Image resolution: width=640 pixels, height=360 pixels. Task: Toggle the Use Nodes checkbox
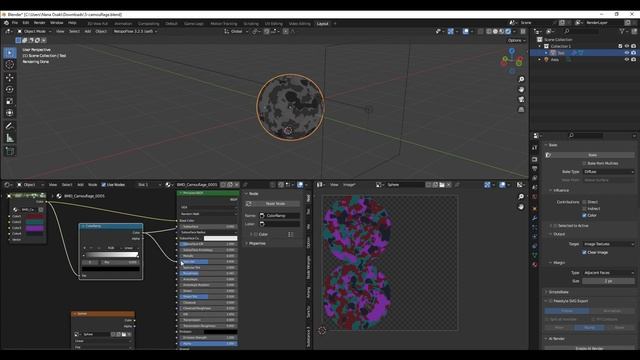[104, 185]
